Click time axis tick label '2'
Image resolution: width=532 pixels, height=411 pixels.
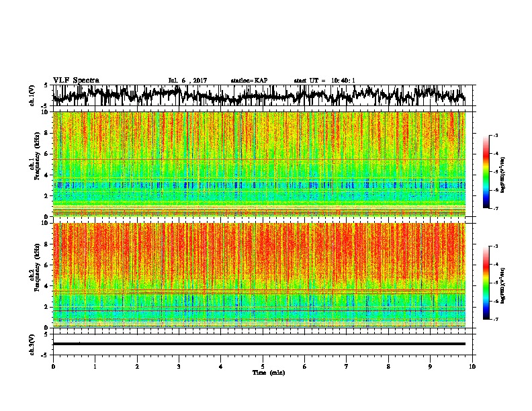pos(137,367)
